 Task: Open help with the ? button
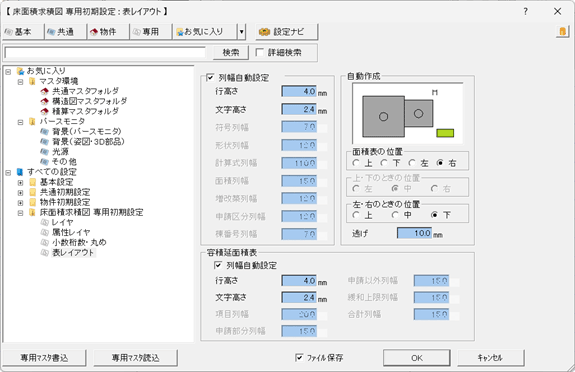click(x=525, y=11)
